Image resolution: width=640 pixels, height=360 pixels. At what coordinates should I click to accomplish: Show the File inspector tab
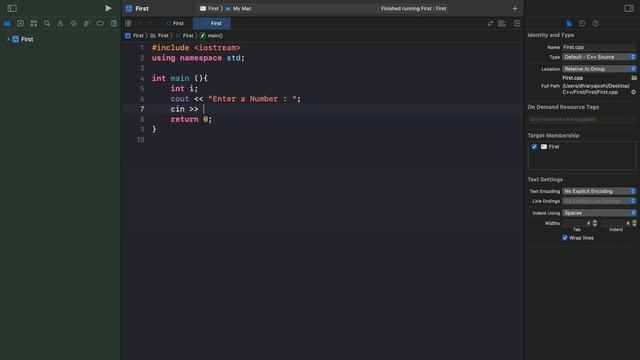(x=569, y=24)
